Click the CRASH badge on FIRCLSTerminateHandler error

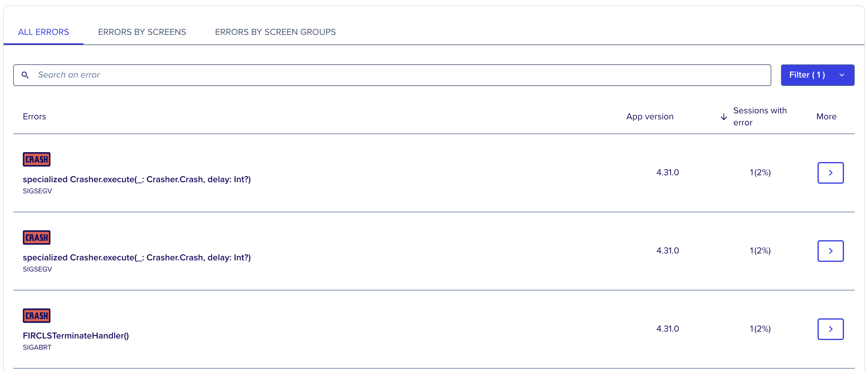[x=37, y=316]
